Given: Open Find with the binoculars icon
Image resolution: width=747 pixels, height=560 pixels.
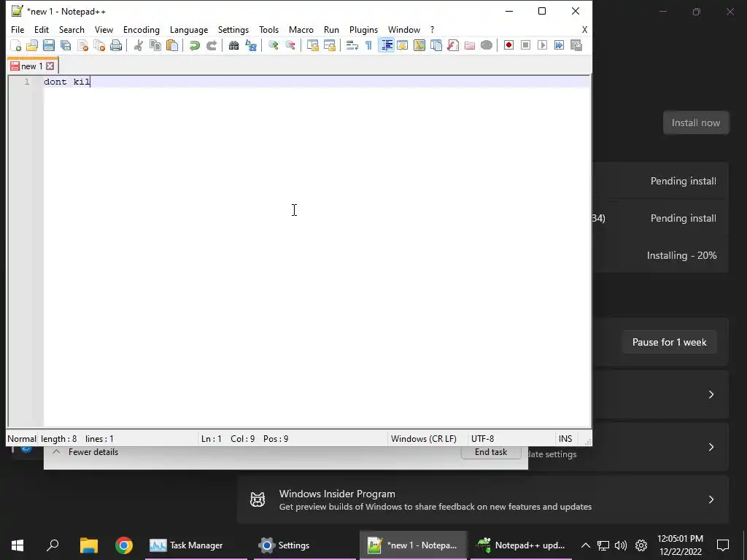Looking at the screenshot, I should (x=233, y=45).
